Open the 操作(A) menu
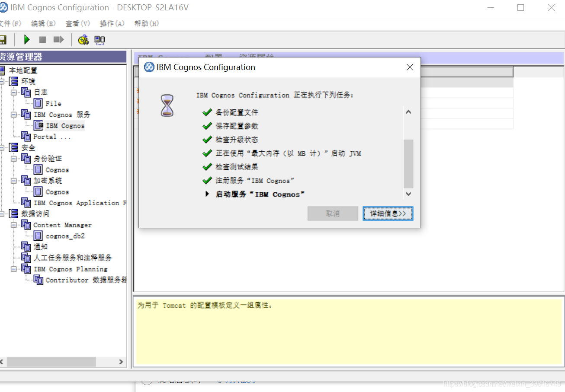 point(112,24)
